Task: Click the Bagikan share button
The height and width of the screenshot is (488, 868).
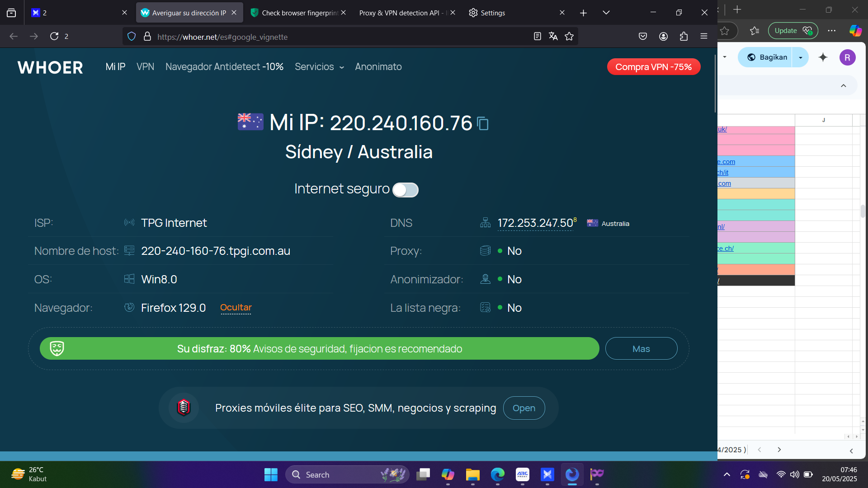Action: (767, 57)
